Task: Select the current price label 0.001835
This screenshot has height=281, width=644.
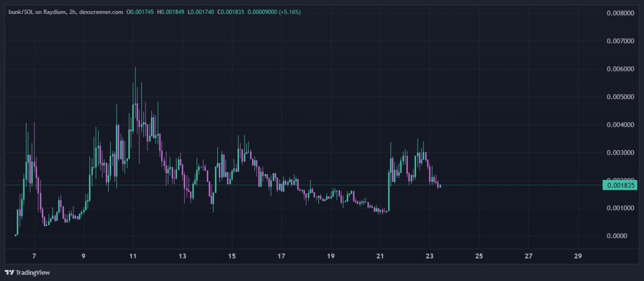Action: [621, 185]
